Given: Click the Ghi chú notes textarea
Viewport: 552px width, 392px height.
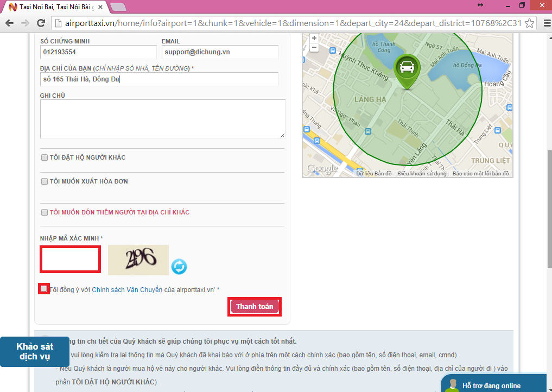Looking at the screenshot, I should click(x=162, y=119).
